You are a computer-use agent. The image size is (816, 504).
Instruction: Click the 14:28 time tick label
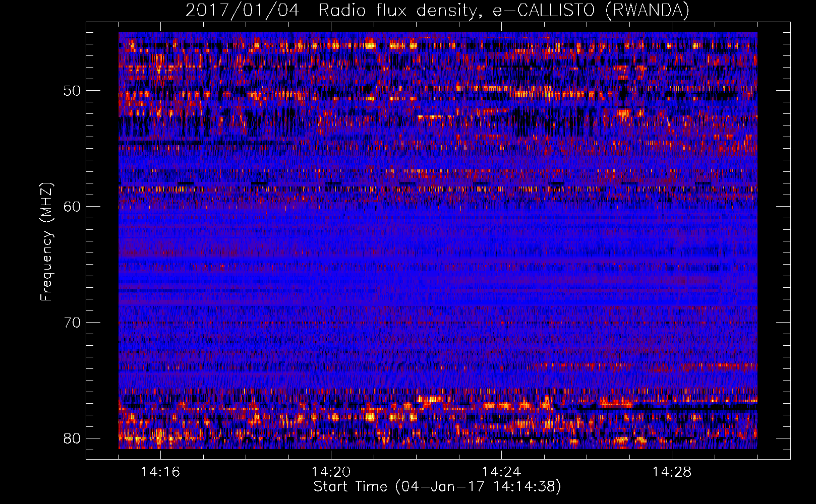point(672,472)
